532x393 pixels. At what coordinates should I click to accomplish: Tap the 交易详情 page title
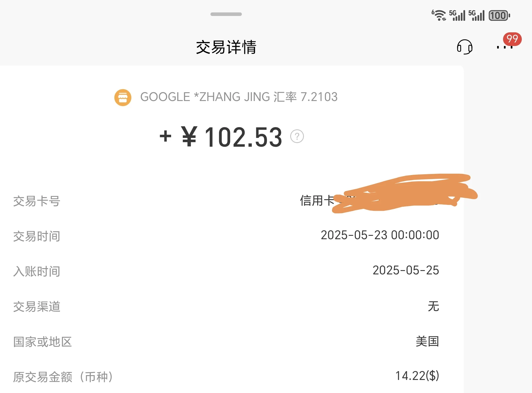(226, 47)
